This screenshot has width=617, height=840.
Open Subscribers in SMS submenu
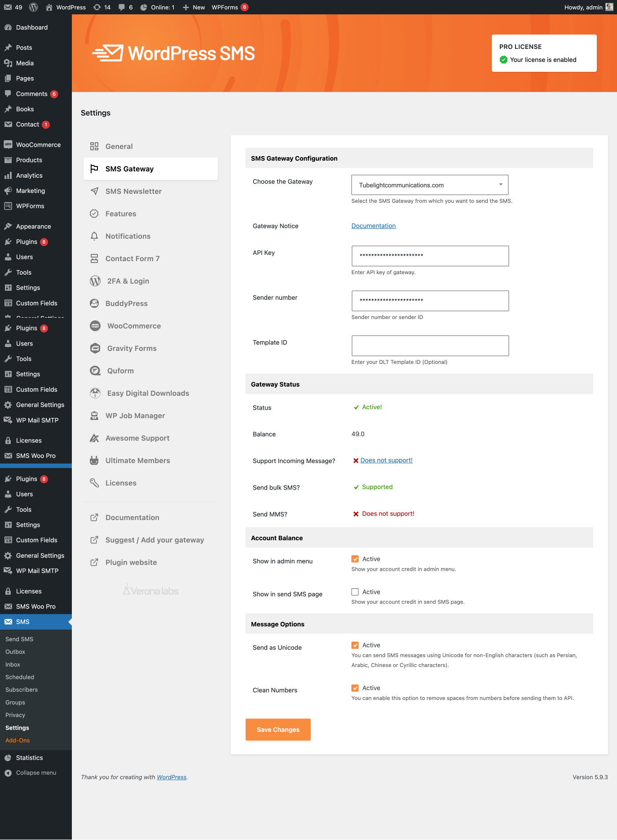point(22,690)
